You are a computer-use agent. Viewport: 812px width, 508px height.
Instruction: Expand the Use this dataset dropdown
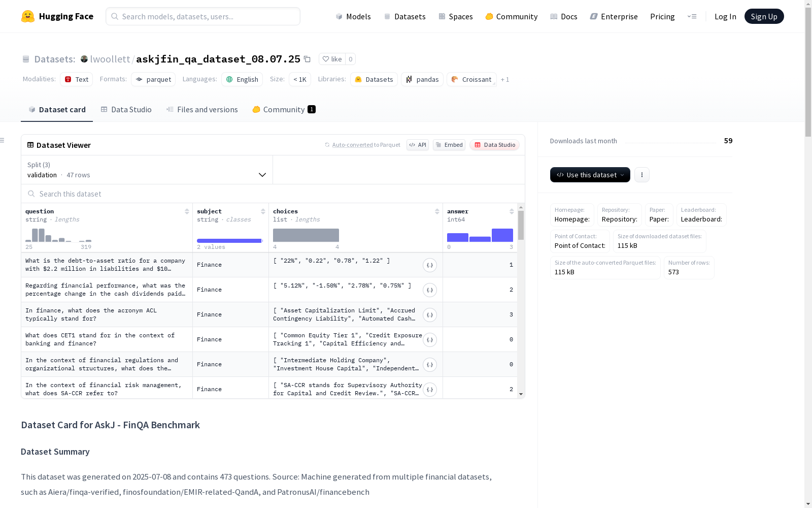pos(590,175)
